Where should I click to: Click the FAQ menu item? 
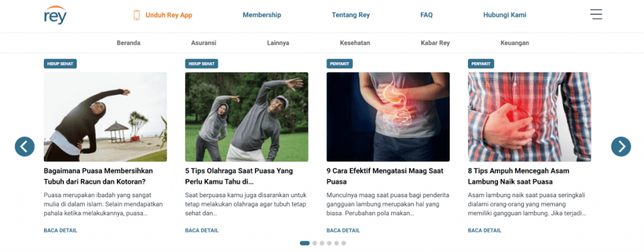pos(426,15)
